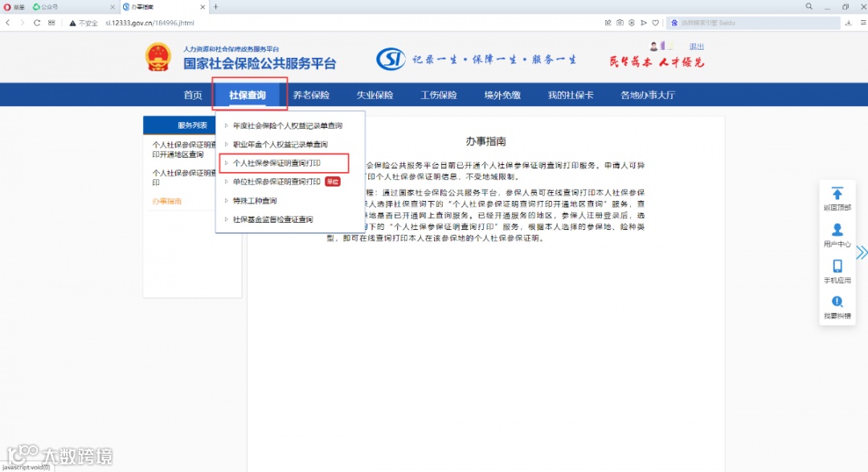Click the 退出 logout link
The image size is (868, 472).
tap(696, 47)
